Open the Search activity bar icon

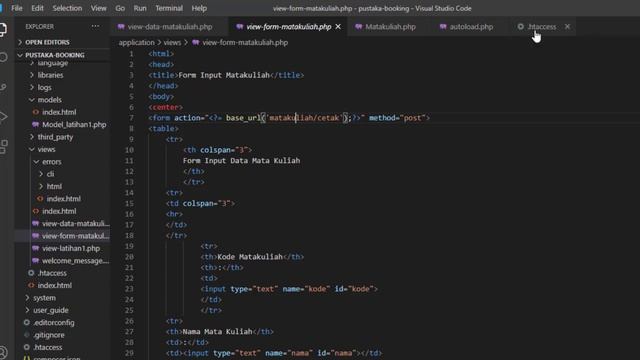click(x=3, y=57)
